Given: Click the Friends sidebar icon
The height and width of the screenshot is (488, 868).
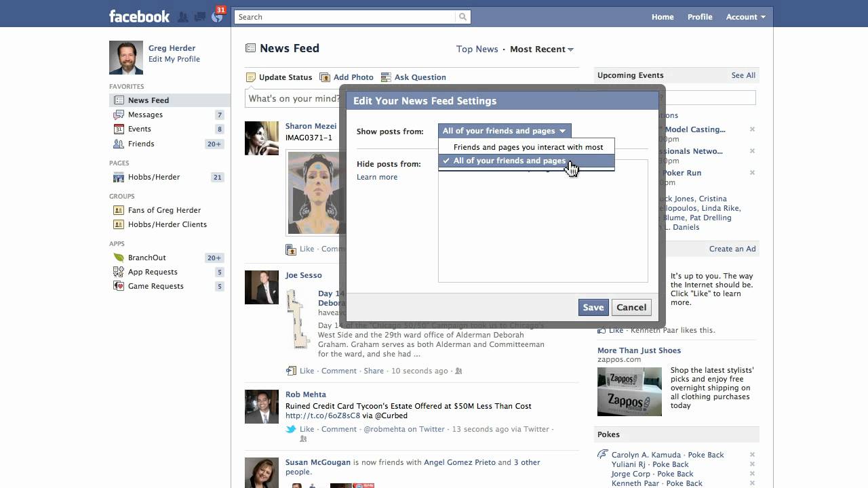Looking at the screenshot, I should [119, 144].
